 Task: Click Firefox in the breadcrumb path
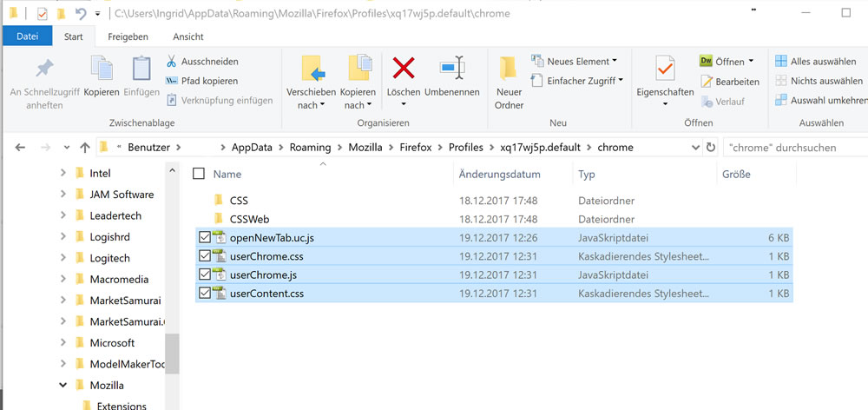(415, 148)
